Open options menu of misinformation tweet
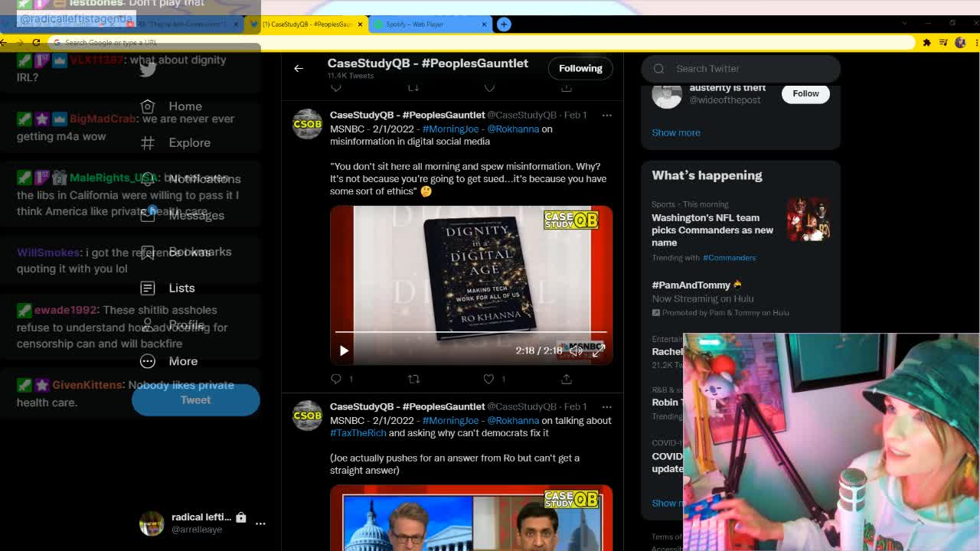This screenshot has height=551, width=980. [x=606, y=115]
